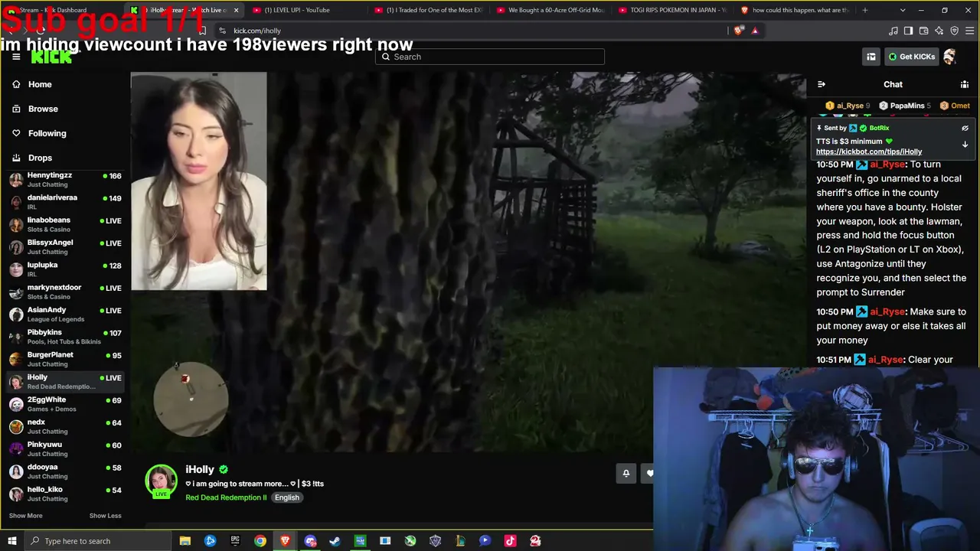
Task: Launch Epic Games from the taskbar
Action: point(235,541)
